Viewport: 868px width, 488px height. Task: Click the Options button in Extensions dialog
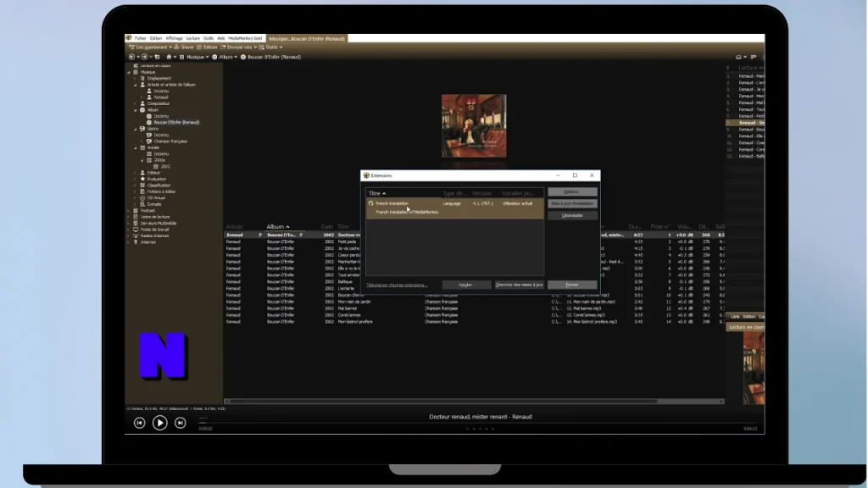point(572,192)
